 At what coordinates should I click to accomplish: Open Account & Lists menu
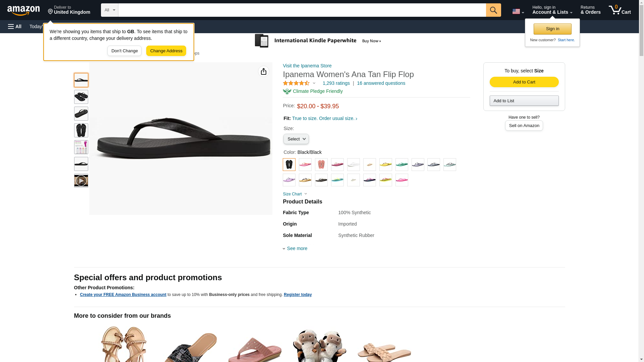coord(552,10)
